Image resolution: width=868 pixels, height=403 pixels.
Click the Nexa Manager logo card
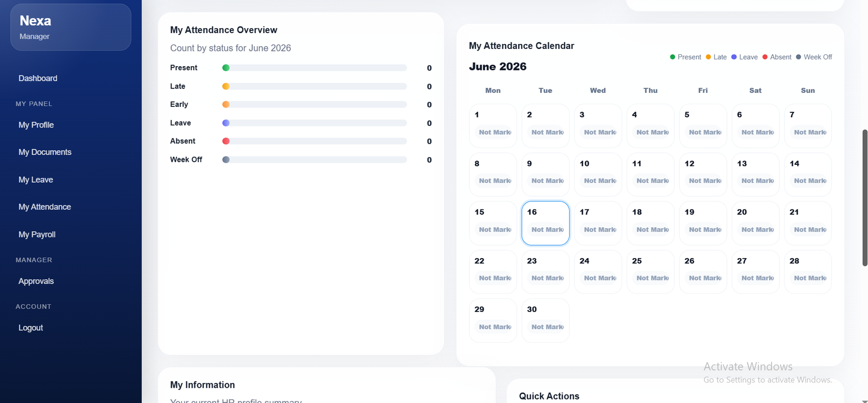71,27
